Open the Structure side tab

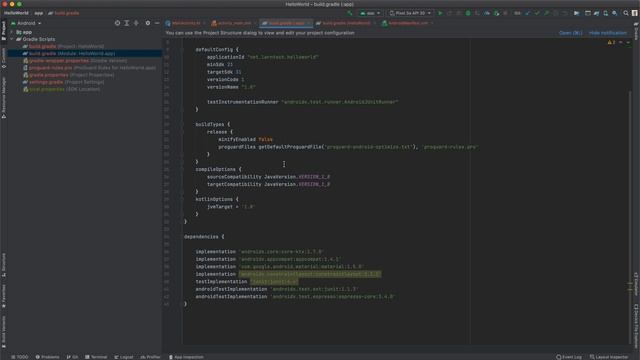coord(4,264)
